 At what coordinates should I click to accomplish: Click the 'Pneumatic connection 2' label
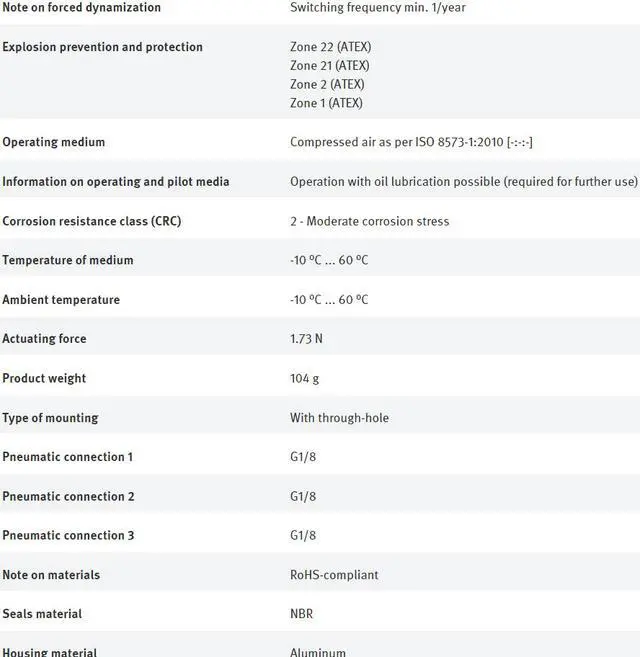(x=68, y=496)
